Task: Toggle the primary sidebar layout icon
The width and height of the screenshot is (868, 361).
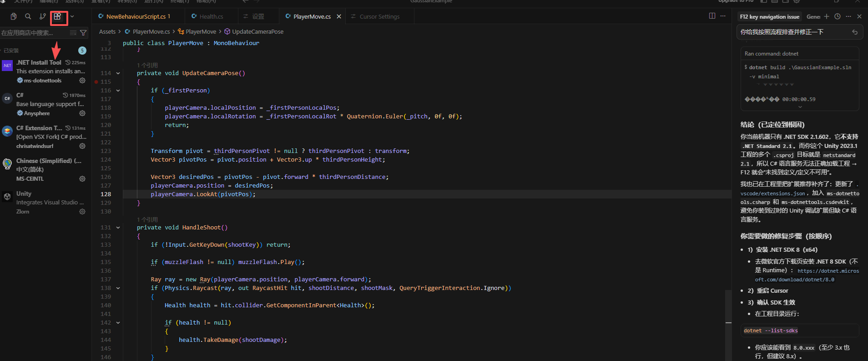Action: [x=764, y=1]
